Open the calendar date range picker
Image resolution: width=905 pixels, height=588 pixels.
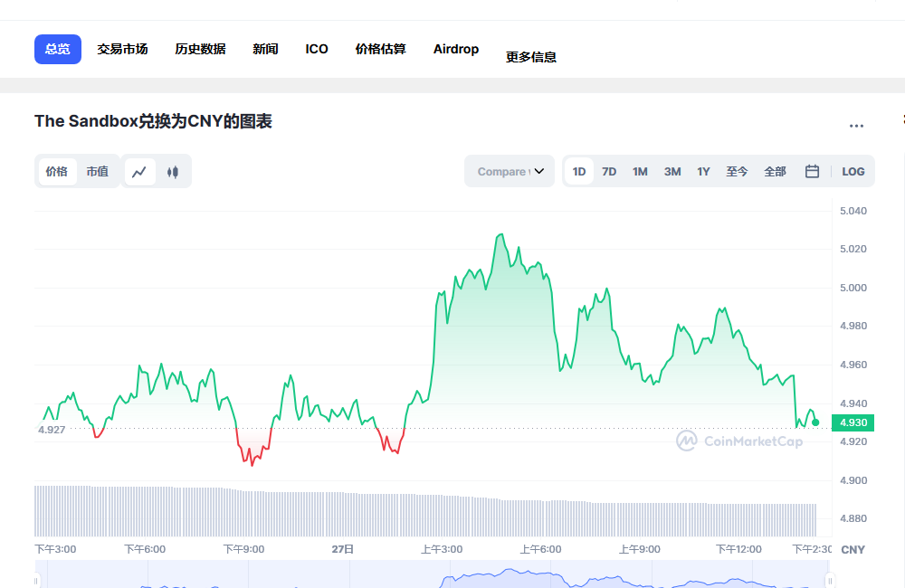[812, 171]
